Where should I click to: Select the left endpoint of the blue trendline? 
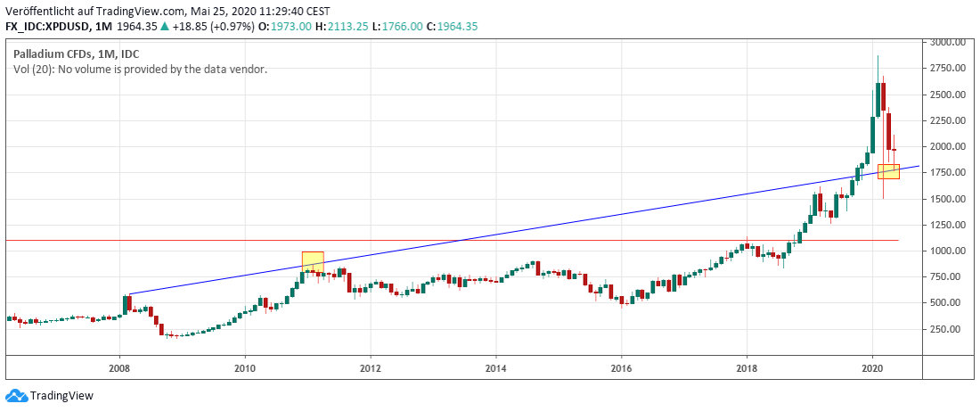coord(130,293)
